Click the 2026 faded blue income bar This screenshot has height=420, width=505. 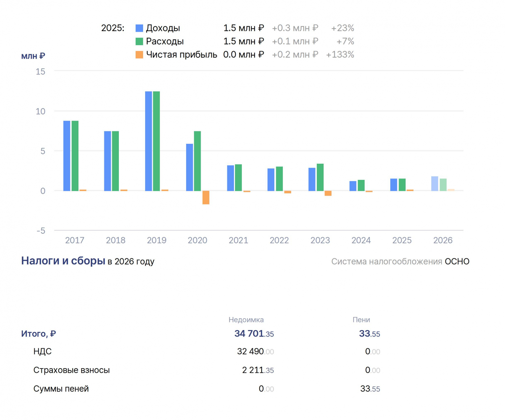[x=435, y=184]
